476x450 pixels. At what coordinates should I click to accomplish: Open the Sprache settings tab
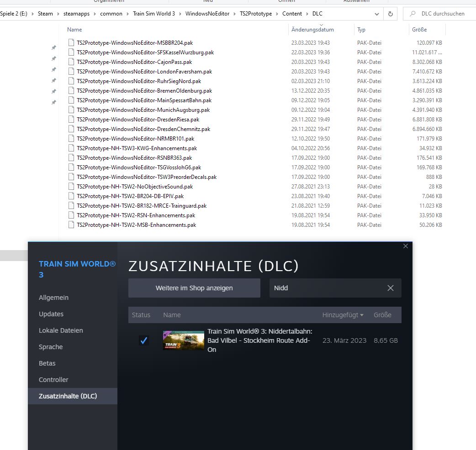51,347
